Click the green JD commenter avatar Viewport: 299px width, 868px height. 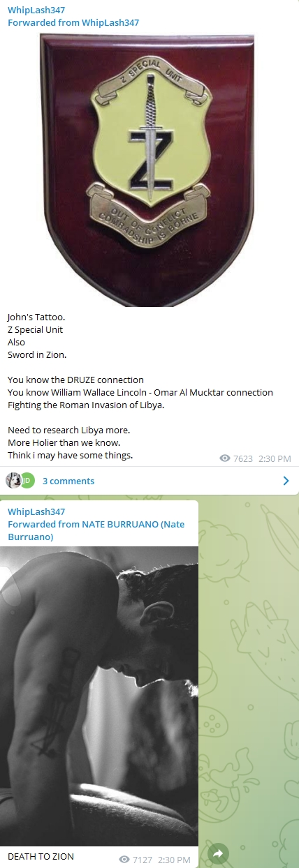(27, 480)
